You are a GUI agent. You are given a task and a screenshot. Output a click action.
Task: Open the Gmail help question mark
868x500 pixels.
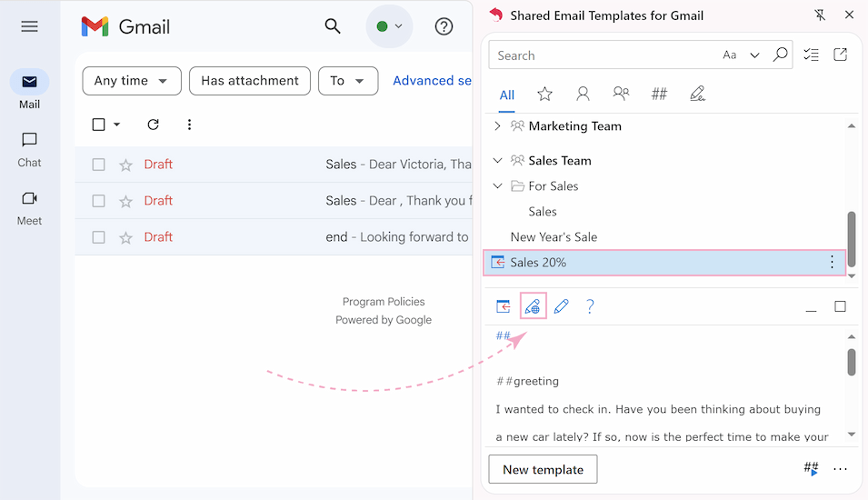(x=444, y=26)
